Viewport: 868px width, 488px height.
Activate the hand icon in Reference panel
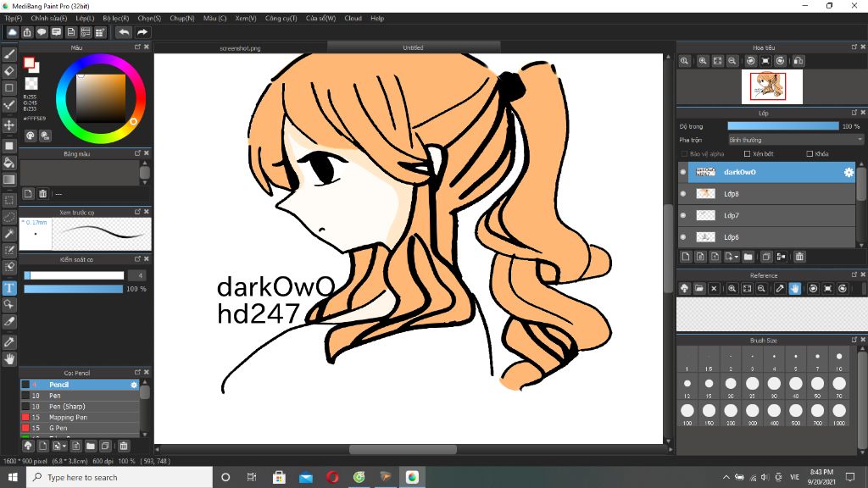pyautogui.click(x=794, y=289)
